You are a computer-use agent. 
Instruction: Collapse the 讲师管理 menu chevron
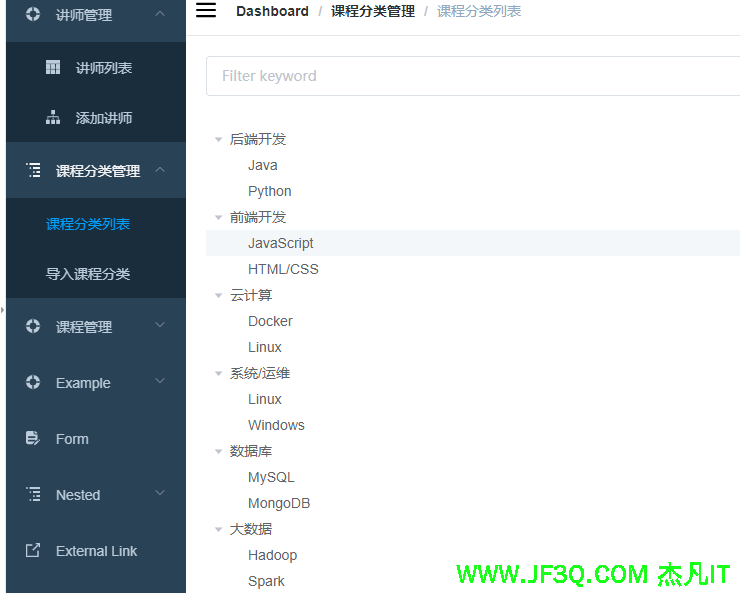[x=160, y=14]
